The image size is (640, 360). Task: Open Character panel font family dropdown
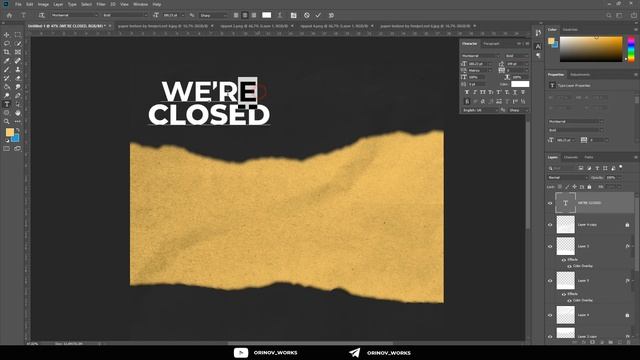tap(480, 56)
